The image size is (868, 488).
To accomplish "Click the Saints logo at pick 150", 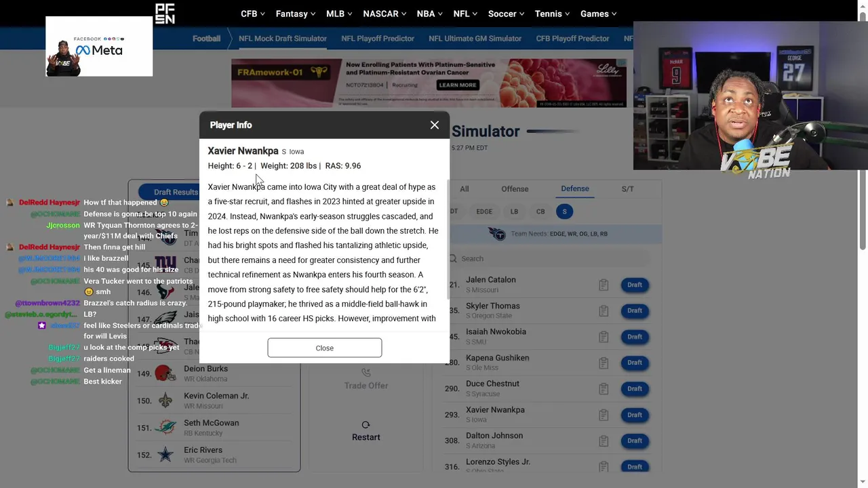I will [x=165, y=401].
